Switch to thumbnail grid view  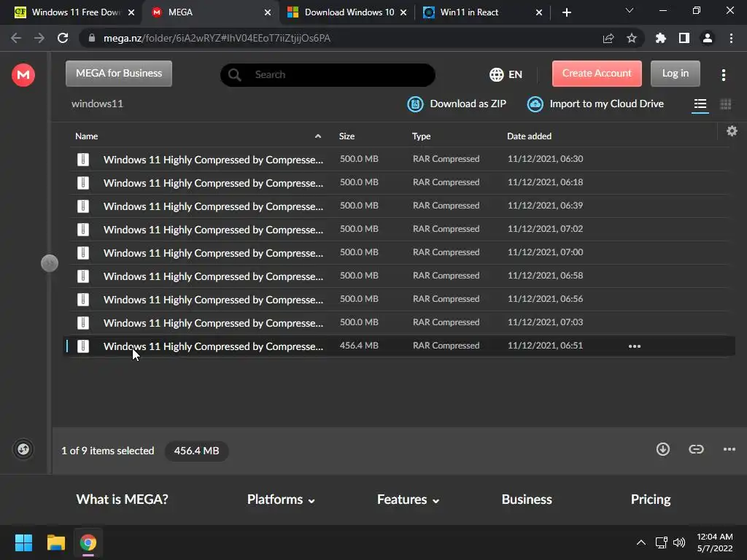725,104
